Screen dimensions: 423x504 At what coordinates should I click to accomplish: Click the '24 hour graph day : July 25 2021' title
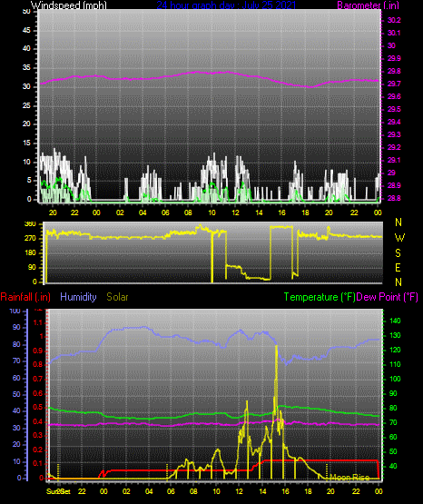pyautogui.click(x=226, y=5)
